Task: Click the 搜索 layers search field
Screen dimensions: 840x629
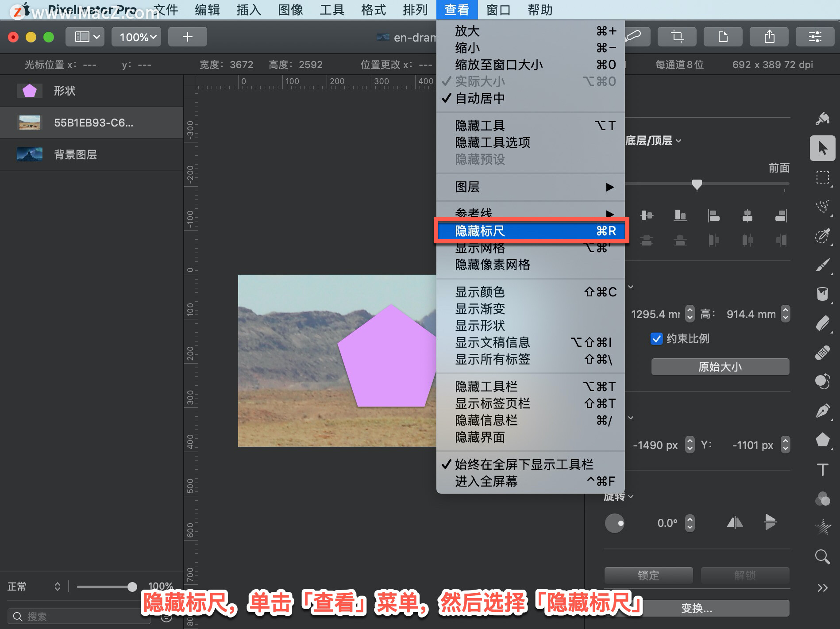Action: point(79,616)
